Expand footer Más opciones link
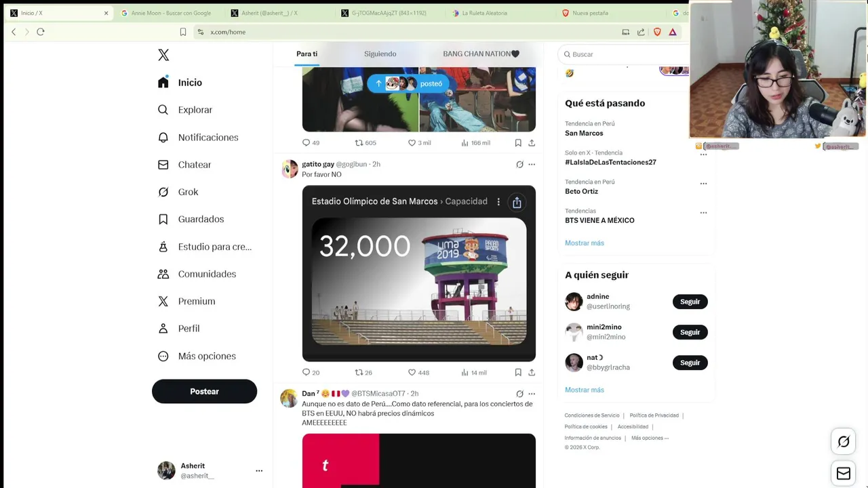Image resolution: width=868 pixels, height=488 pixels. click(650, 438)
